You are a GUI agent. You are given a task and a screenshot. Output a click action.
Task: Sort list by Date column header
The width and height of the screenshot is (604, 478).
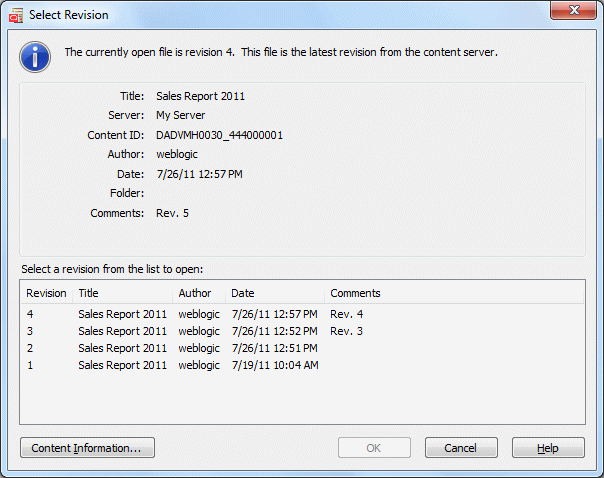click(275, 293)
